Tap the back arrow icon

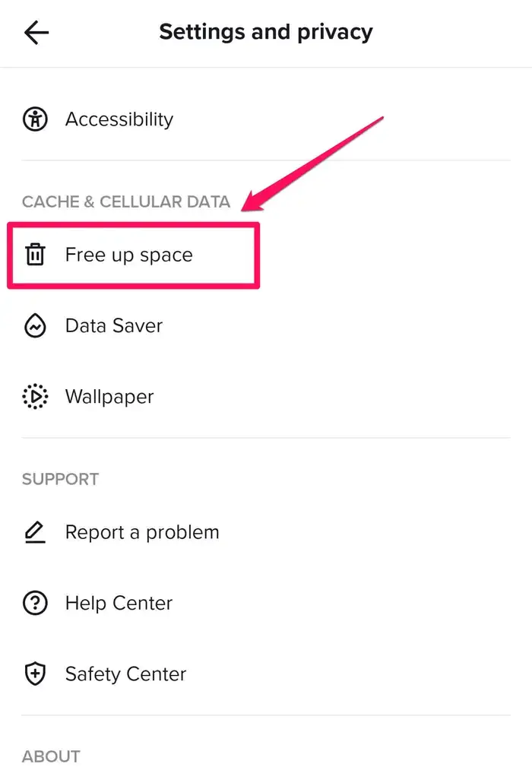(36, 32)
